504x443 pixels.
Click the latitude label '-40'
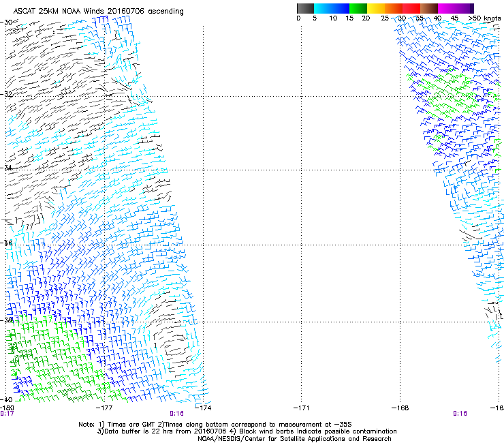pyautogui.click(x=6, y=400)
